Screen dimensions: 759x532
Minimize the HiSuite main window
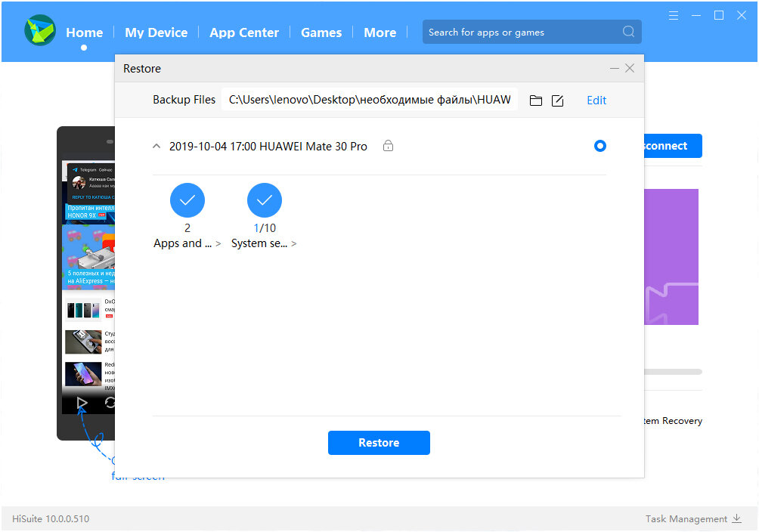[x=696, y=15]
